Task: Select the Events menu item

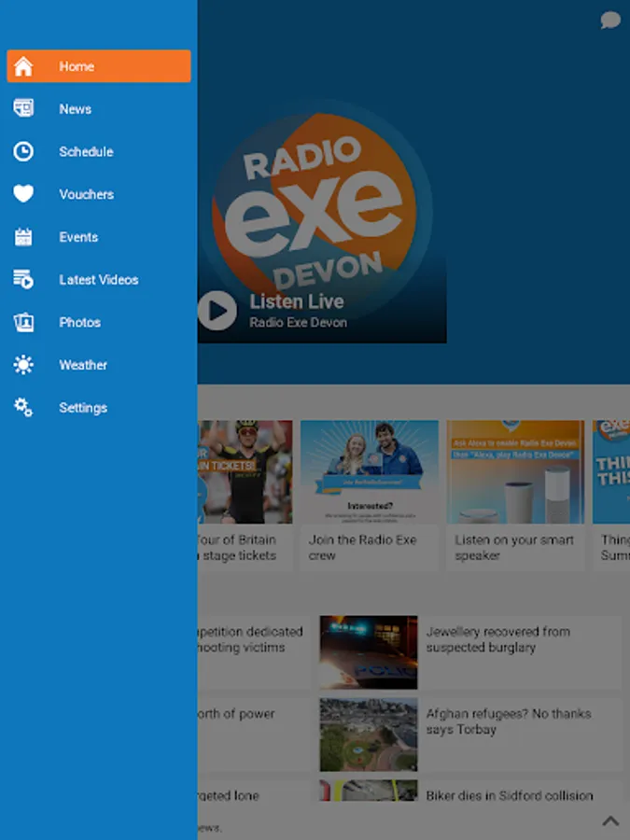Action: pos(99,237)
